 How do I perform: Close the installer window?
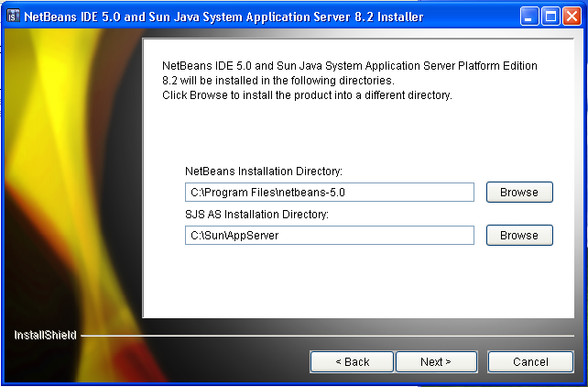click(x=572, y=17)
